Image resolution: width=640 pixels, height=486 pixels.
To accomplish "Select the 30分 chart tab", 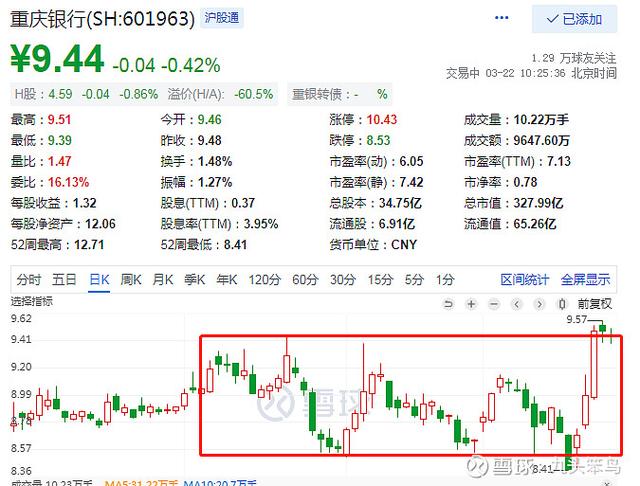I will click(343, 280).
